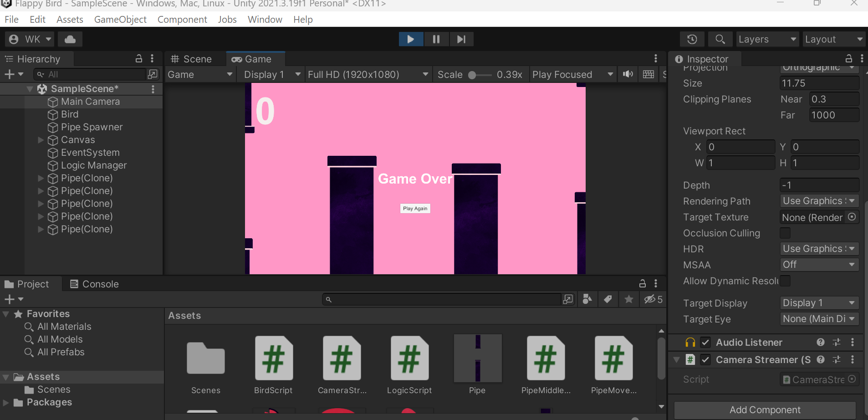
Task: Uncheck the Camera Streamer component checkbox
Action: pos(706,359)
